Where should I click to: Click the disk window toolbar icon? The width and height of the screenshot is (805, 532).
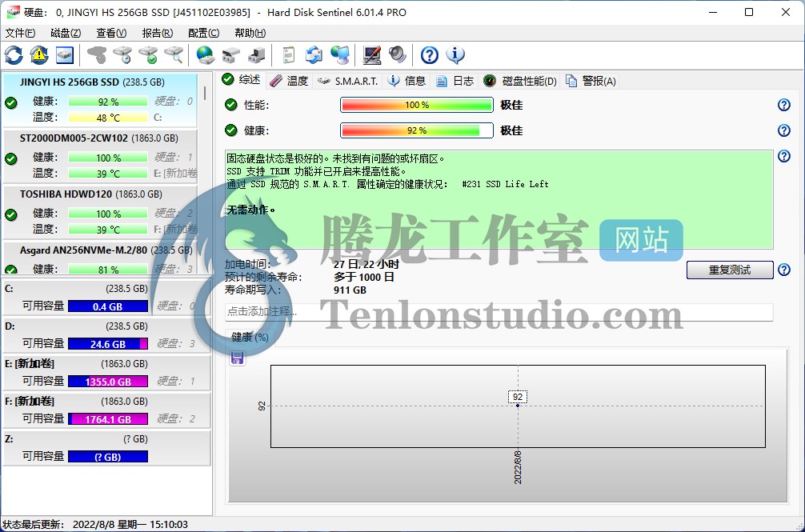65,55
